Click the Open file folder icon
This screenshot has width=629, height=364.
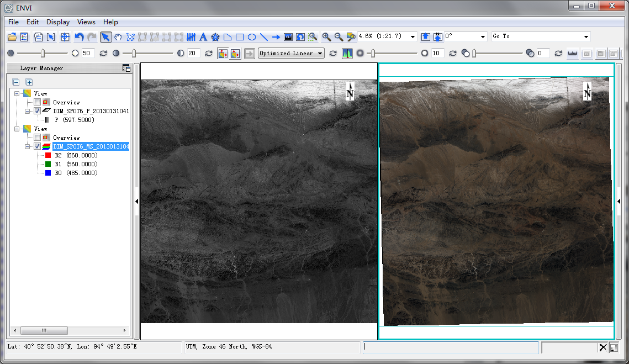12,37
